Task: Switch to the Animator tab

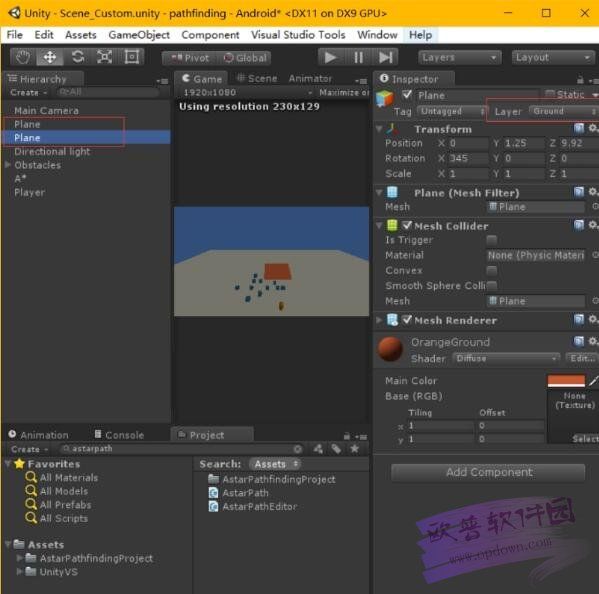Action: [310, 79]
